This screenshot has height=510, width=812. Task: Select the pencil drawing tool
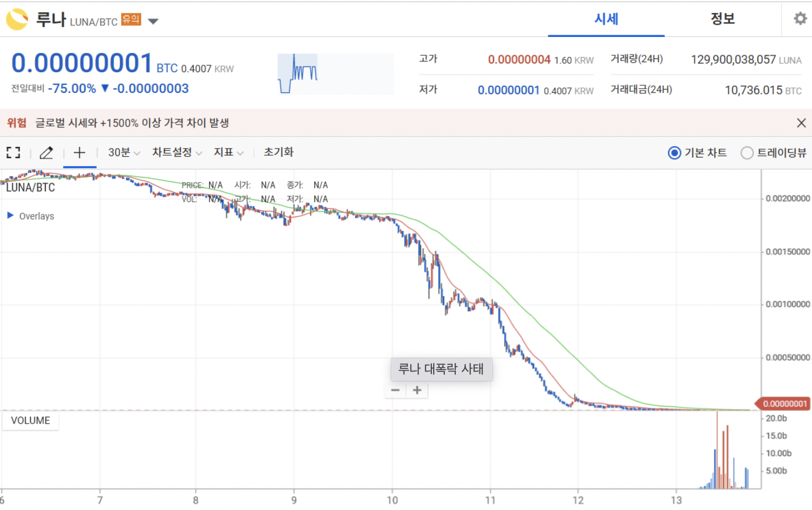tap(46, 153)
